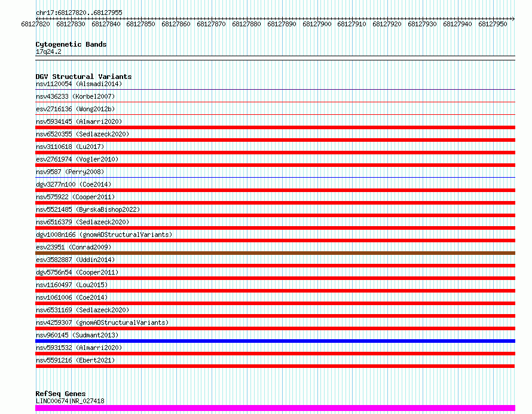Click the nsv6531169 (Sedlazeck2020) label
Image resolution: width=532 pixels, height=414 pixels.
82,310
